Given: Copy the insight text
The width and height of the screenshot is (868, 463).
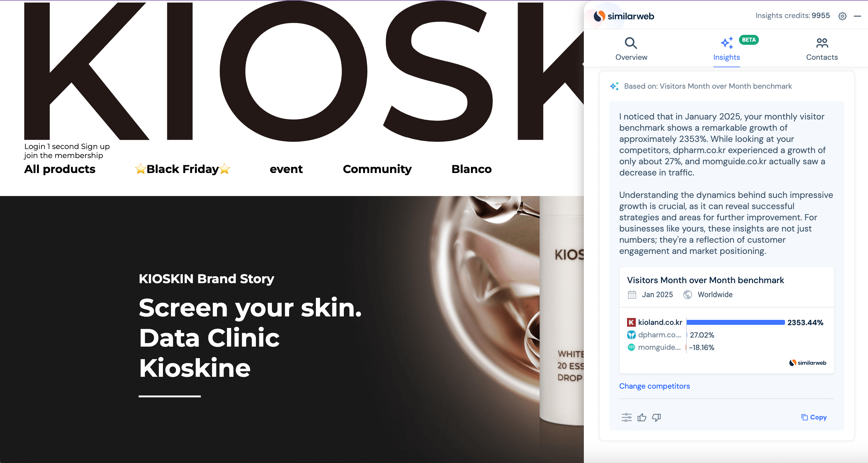Looking at the screenshot, I should tap(814, 417).
